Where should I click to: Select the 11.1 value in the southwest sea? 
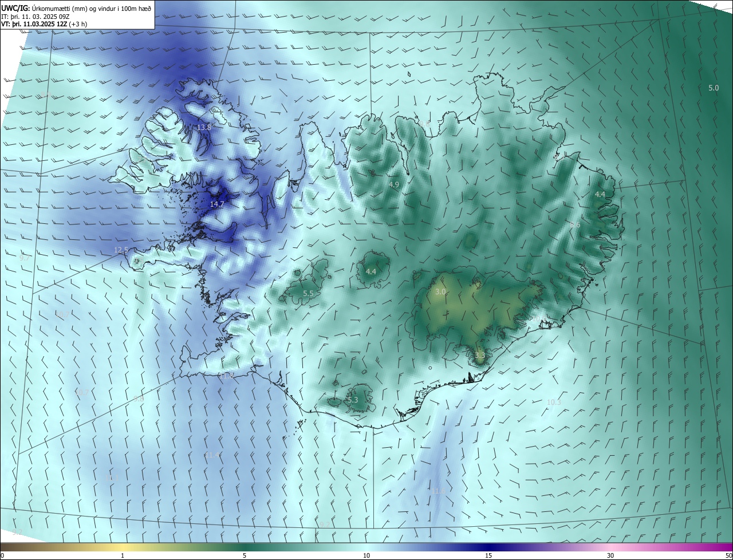[x=113, y=478]
